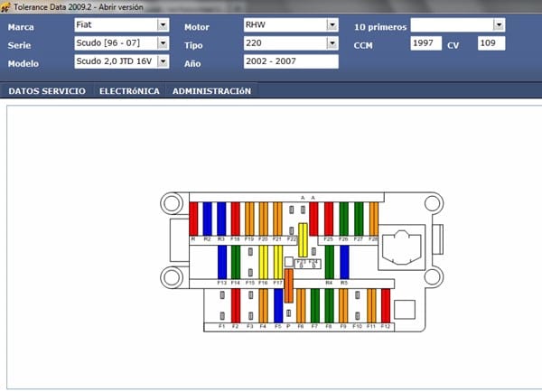Screen dimensions: 542x392
Task: Select the orange fuse F19
Action: click(x=249, y=219)
